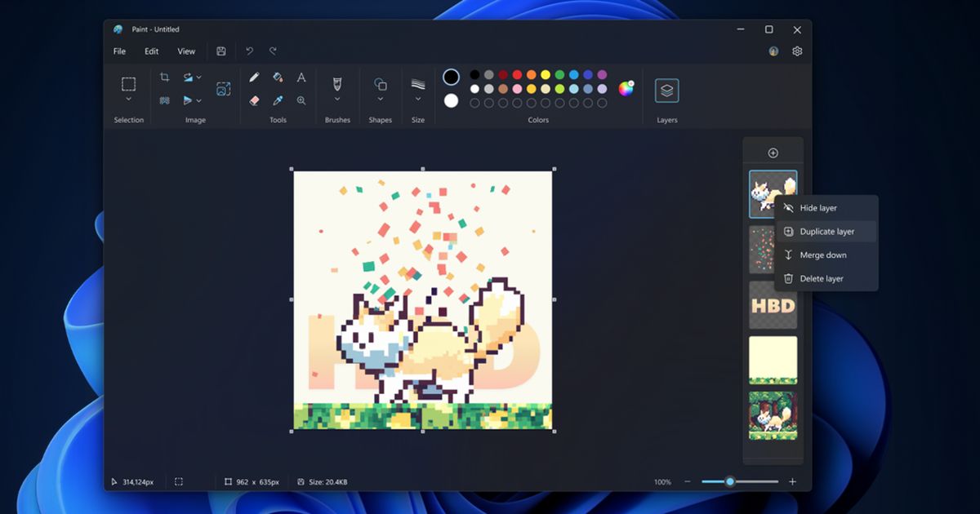Screen dimensions: 980x514
Task: Click the selection size status icon
Action: point(179,482)
